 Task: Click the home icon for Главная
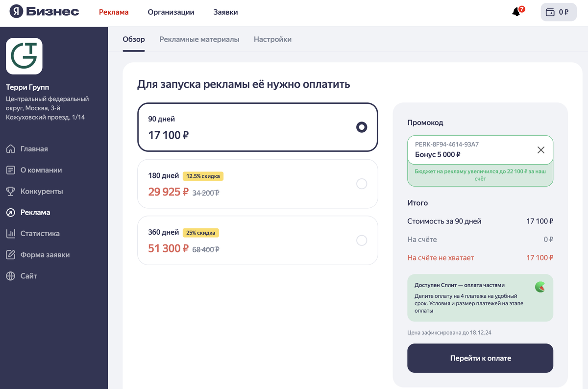[10, 149]
